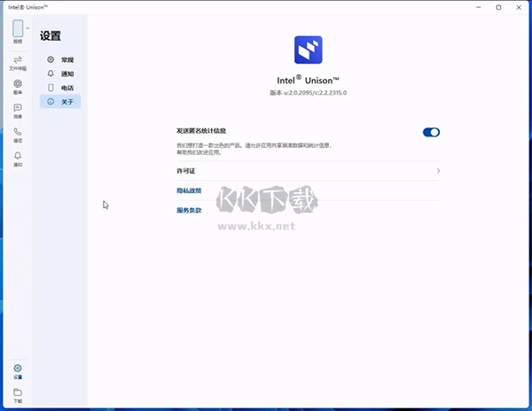Open Notifications (通知) bell in left rail
This screenshot has width=532, height=411.
(x=18, y=159)
